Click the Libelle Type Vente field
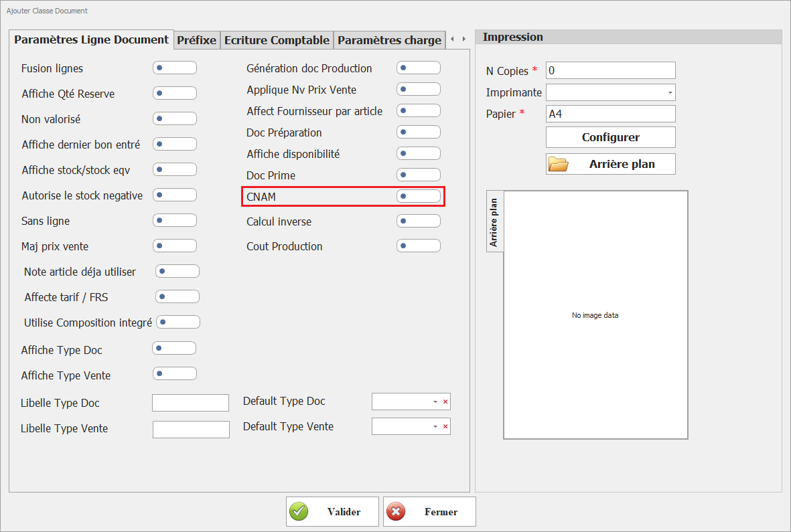This screenshot has width=791, height=532. pos(191,430)
